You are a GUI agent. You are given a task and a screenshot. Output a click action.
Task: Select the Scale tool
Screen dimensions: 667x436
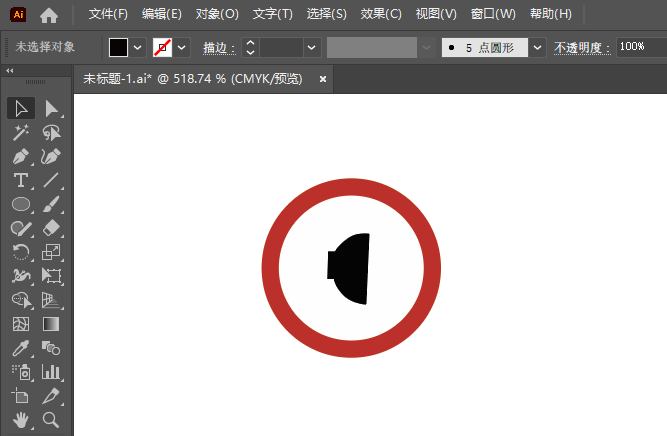(x=51, y=252)
